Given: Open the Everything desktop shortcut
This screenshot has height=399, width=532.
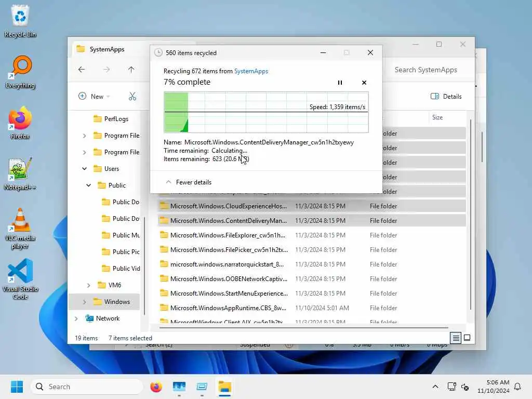Looking at the screenshot, I should point(20,72).
